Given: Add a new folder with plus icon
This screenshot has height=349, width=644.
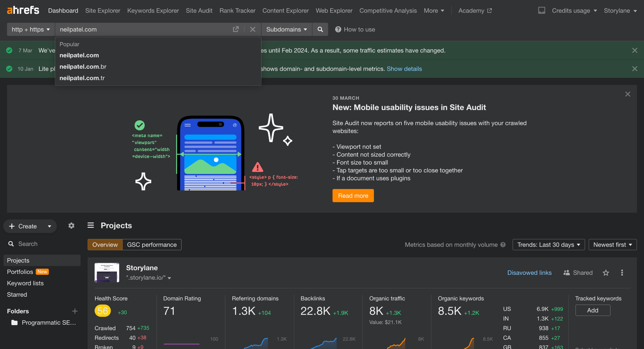Looking at the screenshot, I should click(x=75, y=311).
